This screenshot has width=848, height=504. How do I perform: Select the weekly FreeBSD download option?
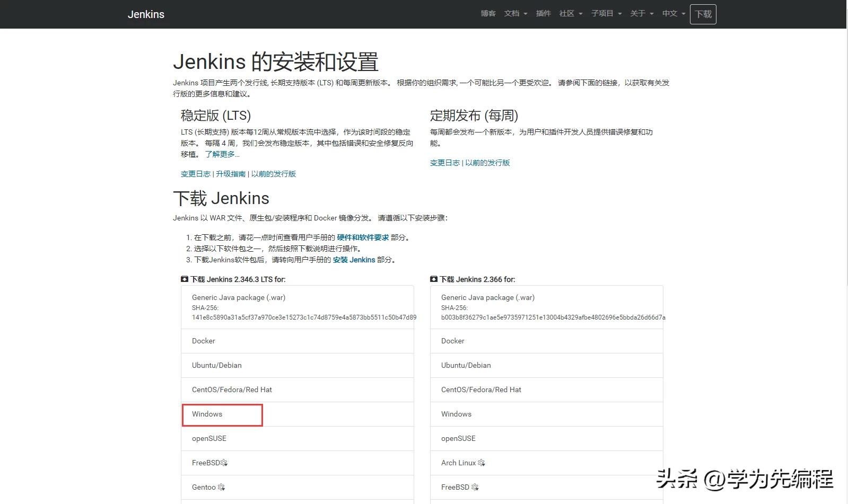click(x=546, y=487)
